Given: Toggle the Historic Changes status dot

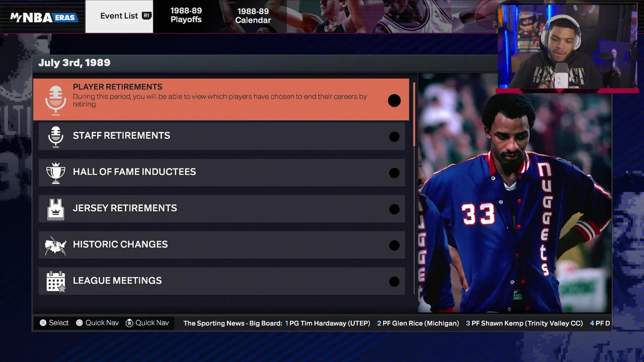Looking at the screenshot, I should point(394,245).
